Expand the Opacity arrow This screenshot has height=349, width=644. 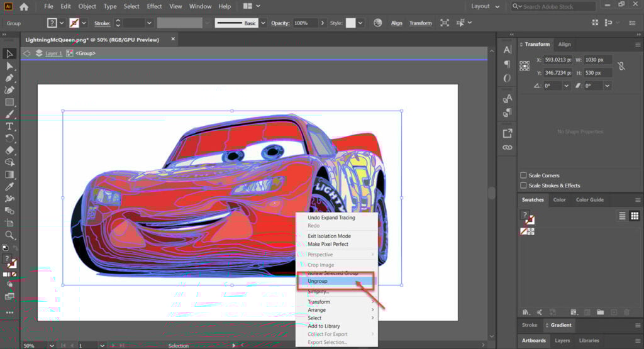pyautogui.click(x=323, y=23)
